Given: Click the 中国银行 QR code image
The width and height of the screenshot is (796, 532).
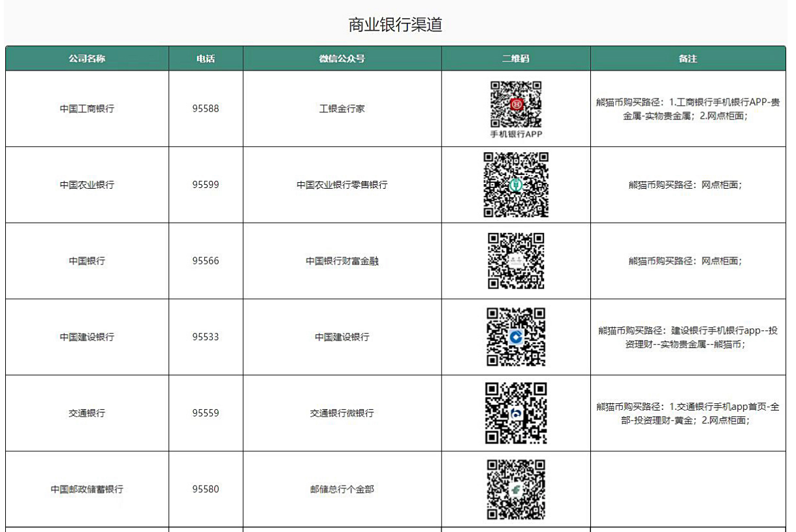Looking at the screenshot, I should click(516, 260).
